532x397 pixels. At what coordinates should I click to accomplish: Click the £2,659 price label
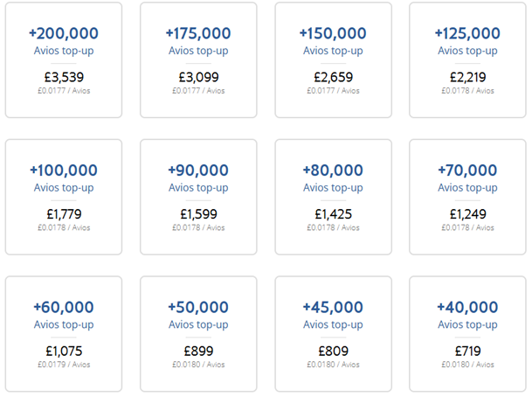click(x=333, y=78)
